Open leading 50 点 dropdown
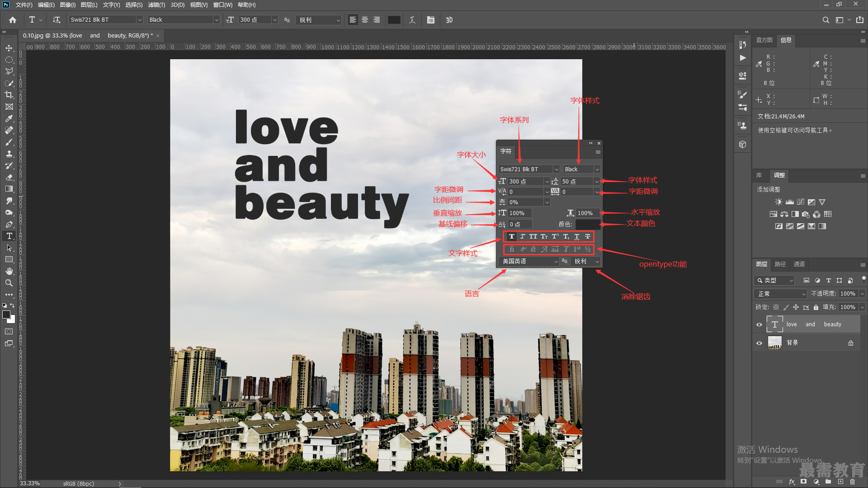This screenshot has width=868, height=488. [597, 182]
